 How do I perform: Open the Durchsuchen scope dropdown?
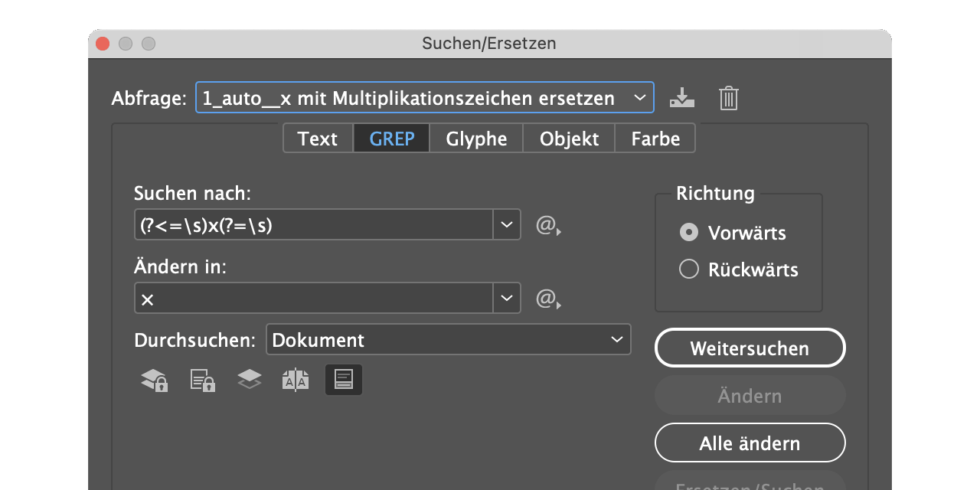(616, 339)
